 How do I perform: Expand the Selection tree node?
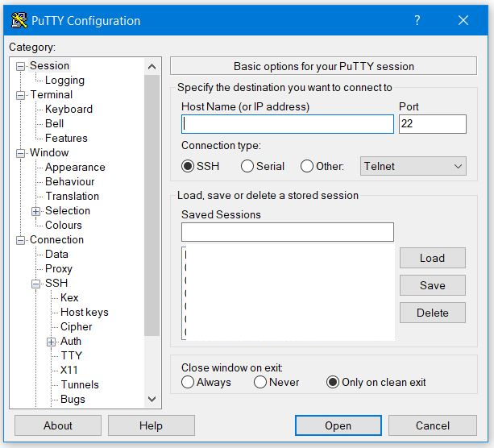pyautogui.click(x=36, y=211)
